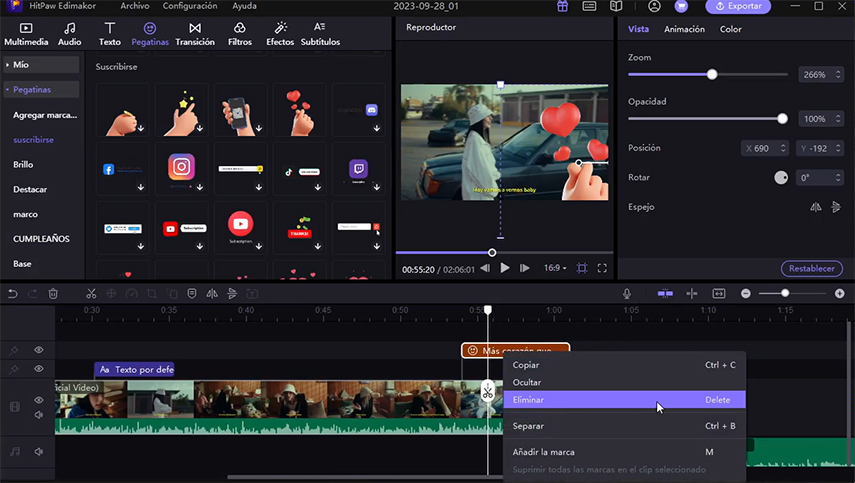The image size is (855, 483).
Task: Select the Destacar sticker category
Action: pos(30,190)
